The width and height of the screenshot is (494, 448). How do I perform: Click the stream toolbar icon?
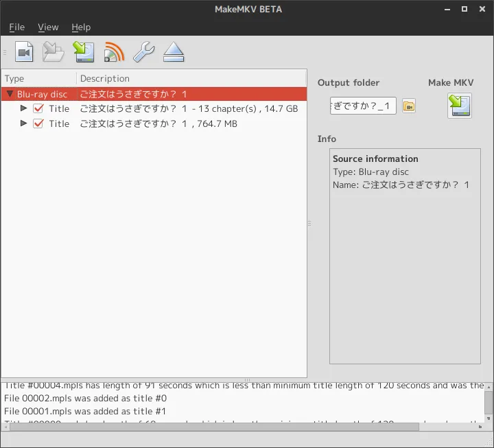[x=113, y=52]
